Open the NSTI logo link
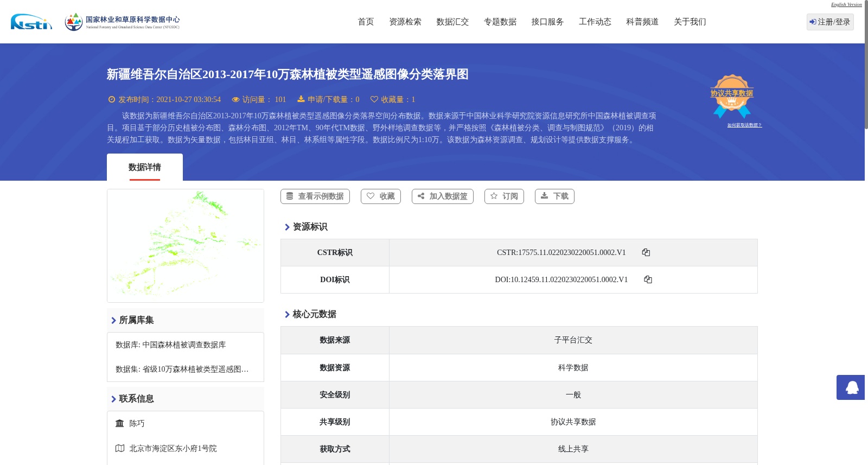 (x=31, y=22)
